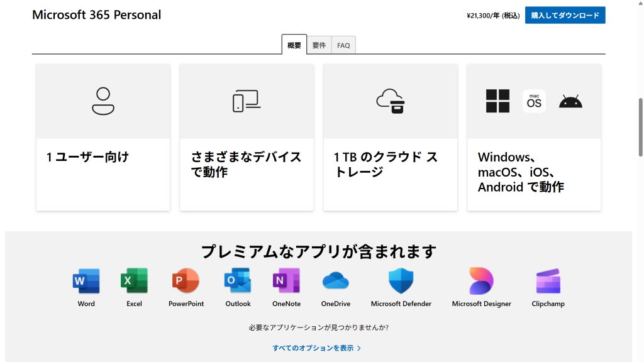Click the single user person icon
Viewport: 644px width, 362px height.
pos(103,101)
